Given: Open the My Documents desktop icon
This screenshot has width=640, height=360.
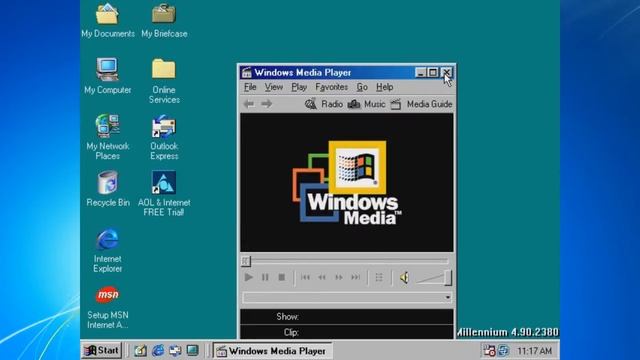Looking at the screenshot, I should tap(108, 20).
